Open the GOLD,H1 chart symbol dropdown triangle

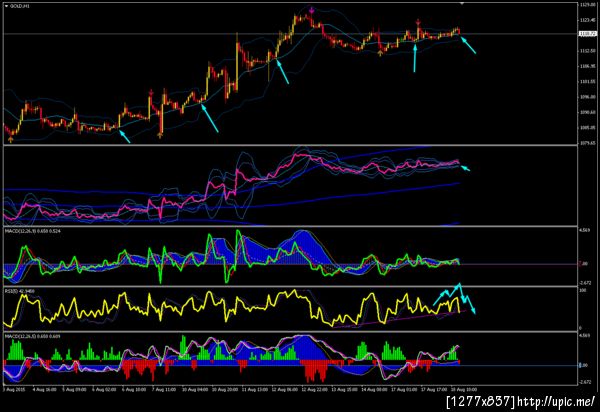point(6,6)
